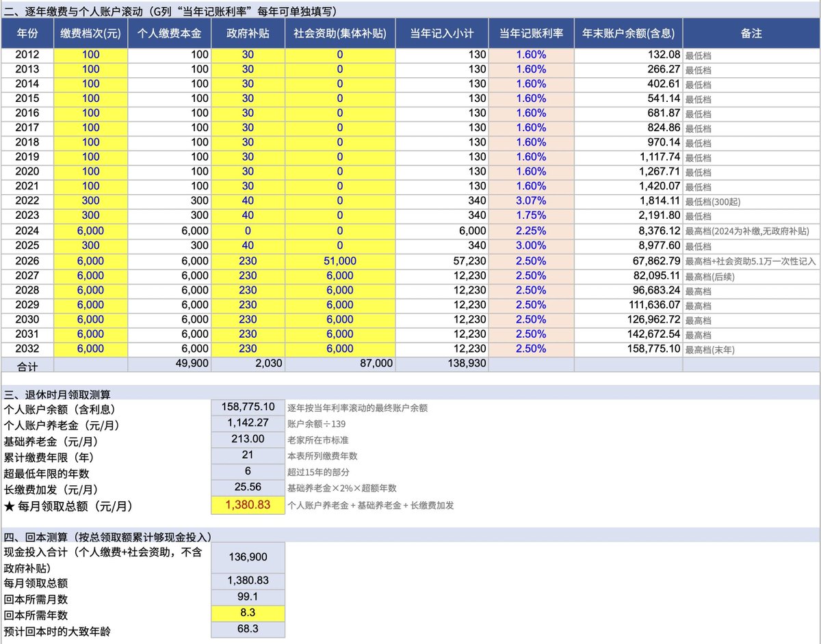The width and height of the screenshot is (821, 644).
Task: Click the 2024 government subsidy cell showing 0
Action: [x=248, y=230]
